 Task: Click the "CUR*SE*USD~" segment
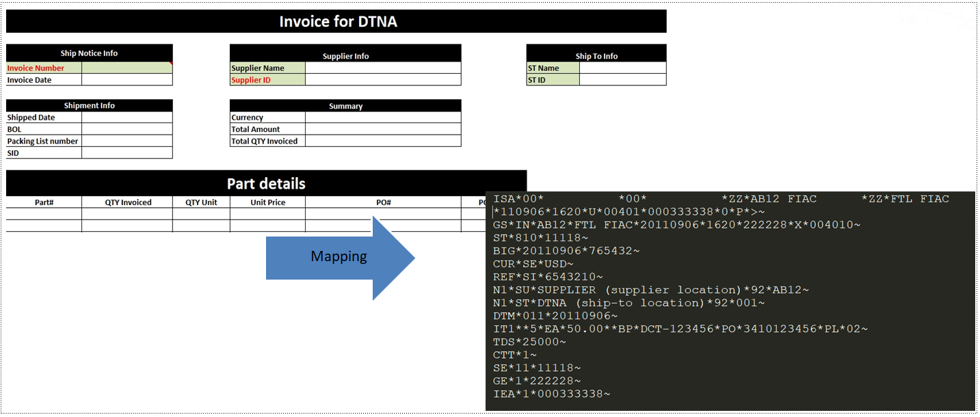click(x=533, y=264)
